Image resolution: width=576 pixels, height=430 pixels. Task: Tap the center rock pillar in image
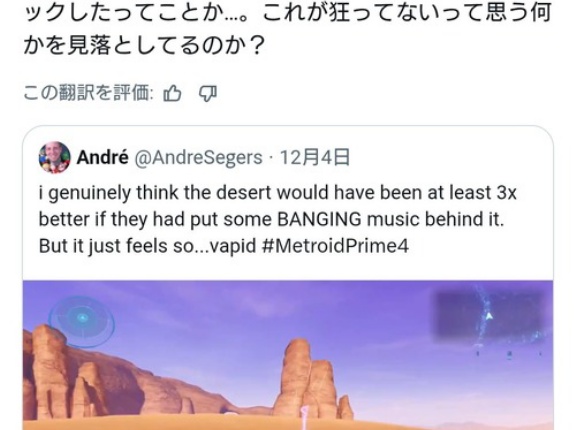click(308, 380)
